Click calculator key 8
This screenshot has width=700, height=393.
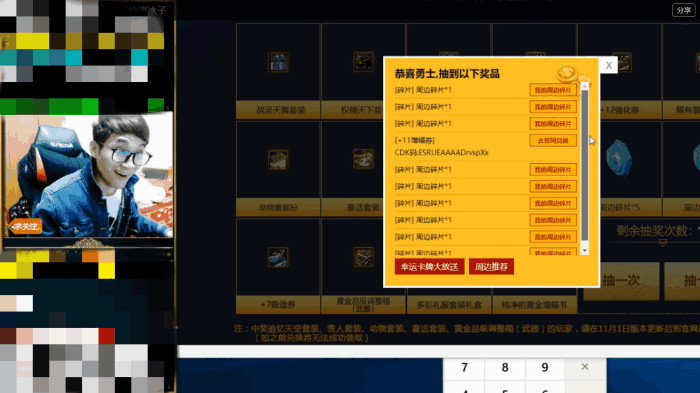coord(505,368)
